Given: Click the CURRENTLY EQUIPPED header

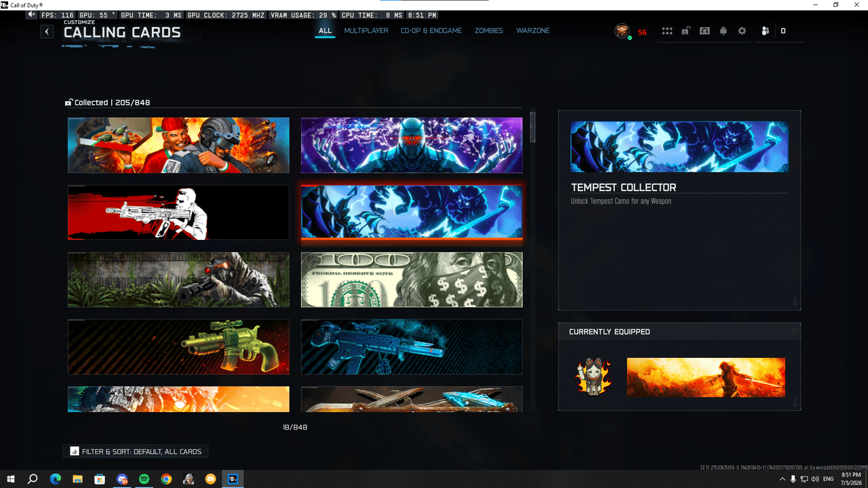Looking at the screenshot, I should point(610,331).
